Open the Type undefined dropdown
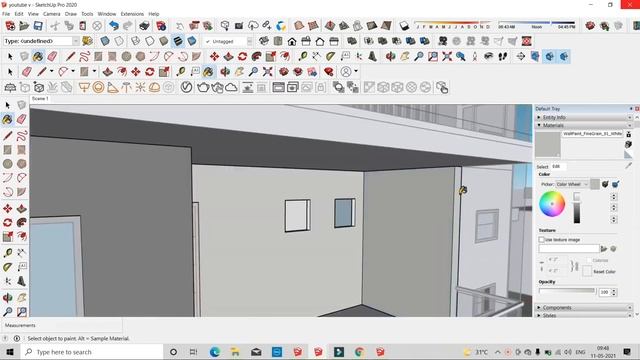 [76, 41]
